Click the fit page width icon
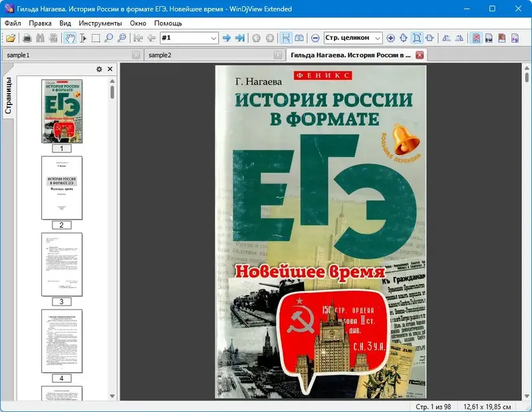Screen dimensions: 532x412 click(430, 38)
